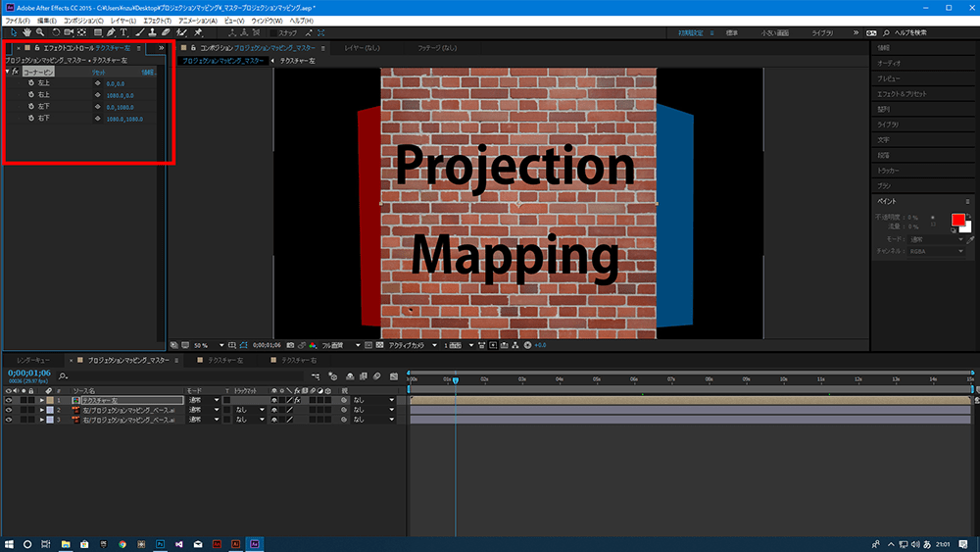The height and width of the screenshot is (552, 980).
Task: Expand layer 2 properties triangle
Action: point(42,411)
